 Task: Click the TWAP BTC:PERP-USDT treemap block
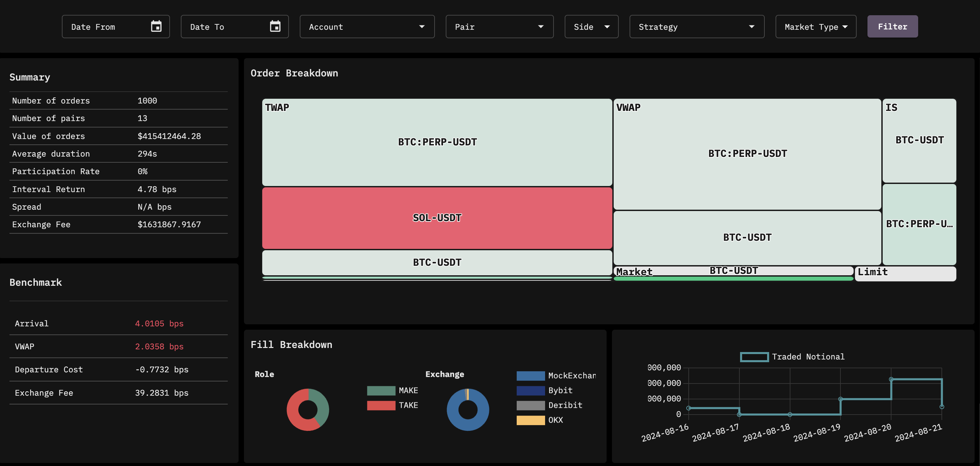coord(437,142)
